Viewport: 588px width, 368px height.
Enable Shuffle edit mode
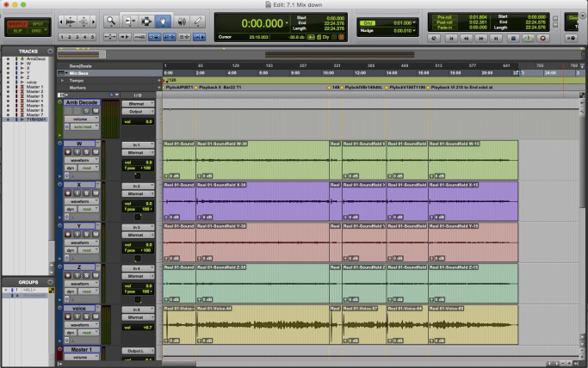pyautogui.click(x=17, y=22)
